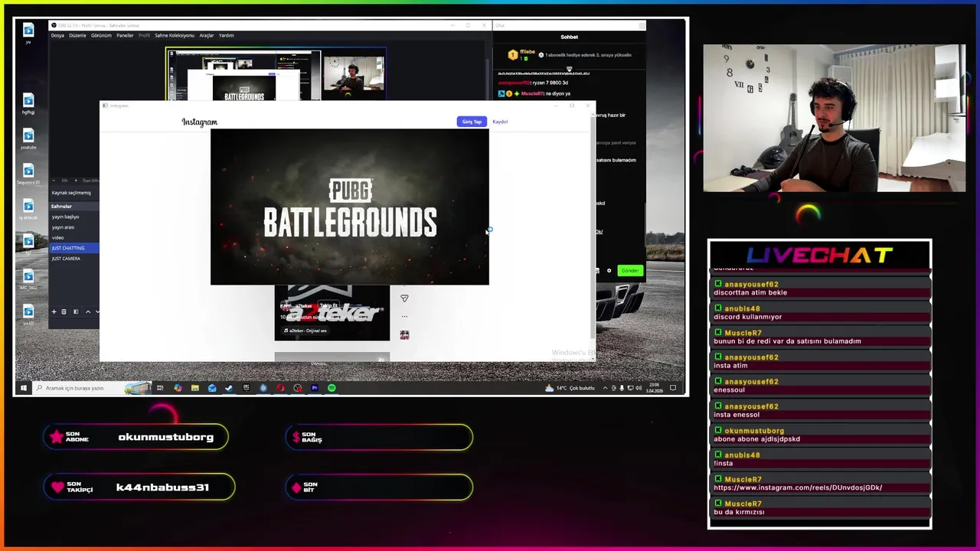Screen dimensions: 980x551
Task: Open scene filters icon in Sahneler toolbar
Action: (76, 311)
